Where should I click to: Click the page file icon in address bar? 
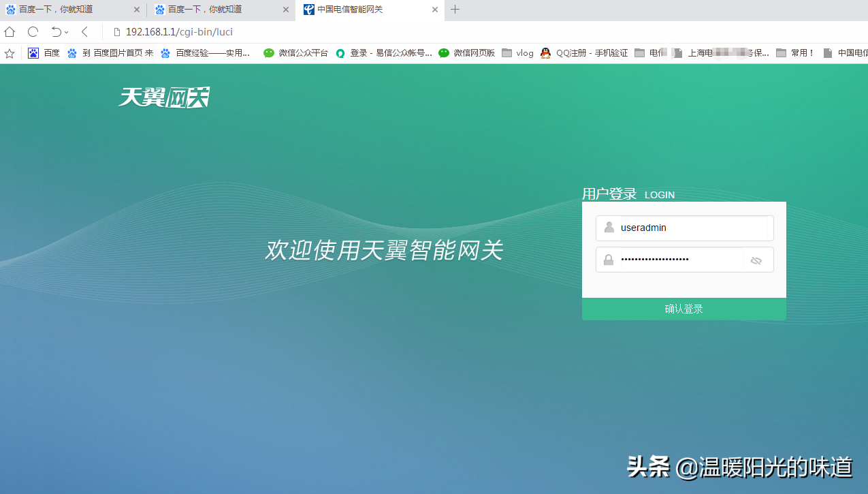tap(116, 32)
